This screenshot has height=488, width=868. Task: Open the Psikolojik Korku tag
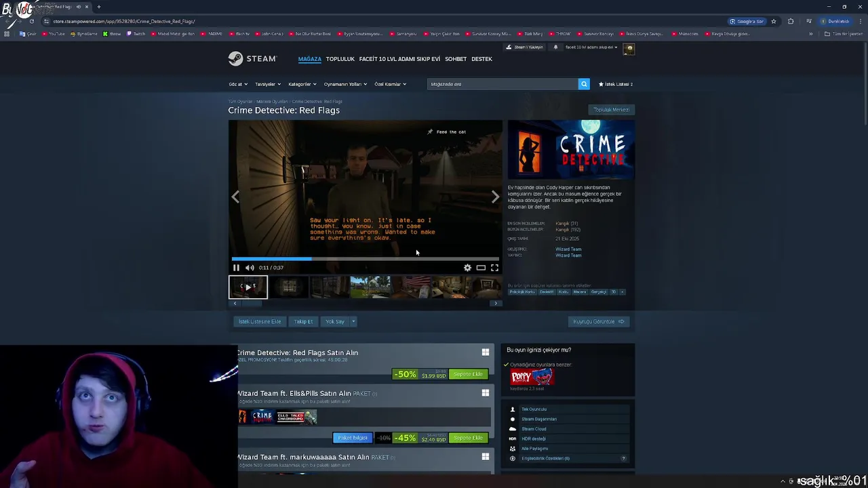(522, 292)
